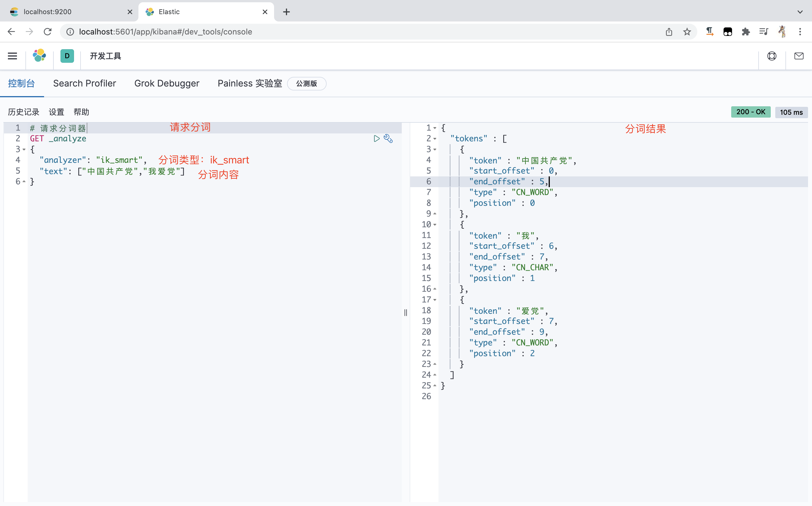Click the "position" : 2 line
The height and width of the screenshot is (506, 812).
pyautogui.click(x=502, y=353)
